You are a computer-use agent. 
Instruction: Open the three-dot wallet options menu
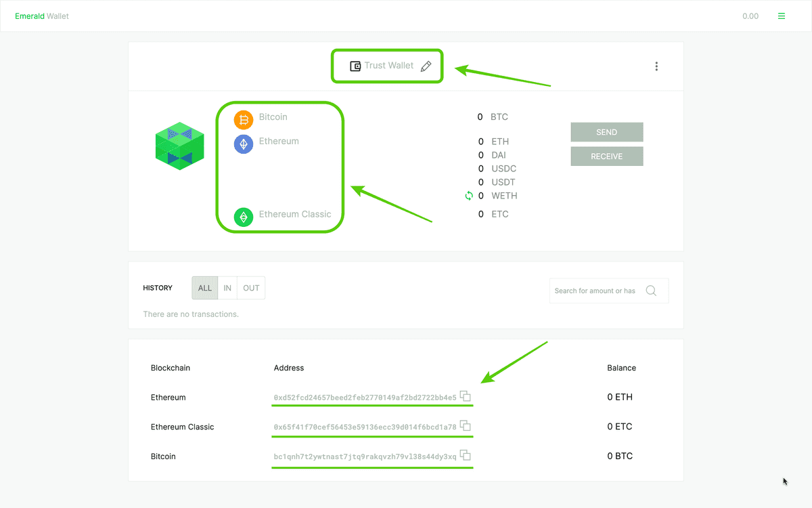[x=656, y=66]
